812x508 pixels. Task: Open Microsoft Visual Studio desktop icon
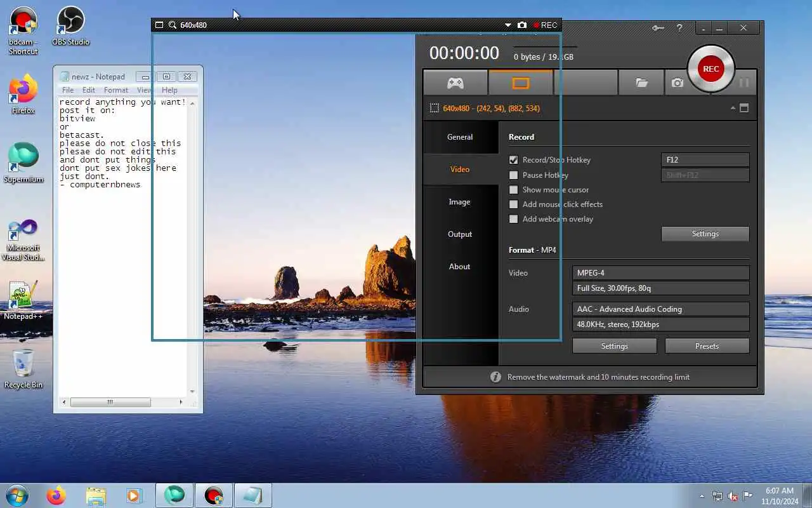[23, 239]
